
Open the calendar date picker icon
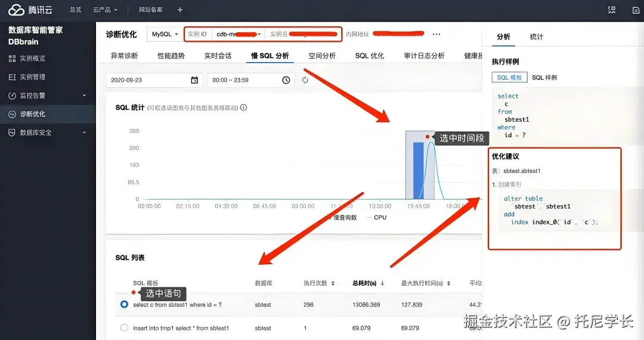click(x=194, y=80)
